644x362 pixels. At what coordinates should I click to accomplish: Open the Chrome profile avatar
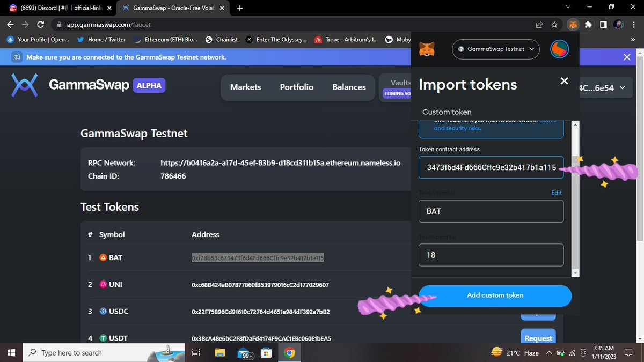(618, 25)
